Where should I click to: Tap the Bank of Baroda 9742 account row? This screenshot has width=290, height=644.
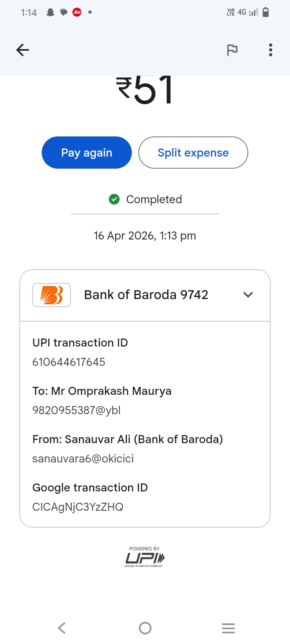click(146, 295)
